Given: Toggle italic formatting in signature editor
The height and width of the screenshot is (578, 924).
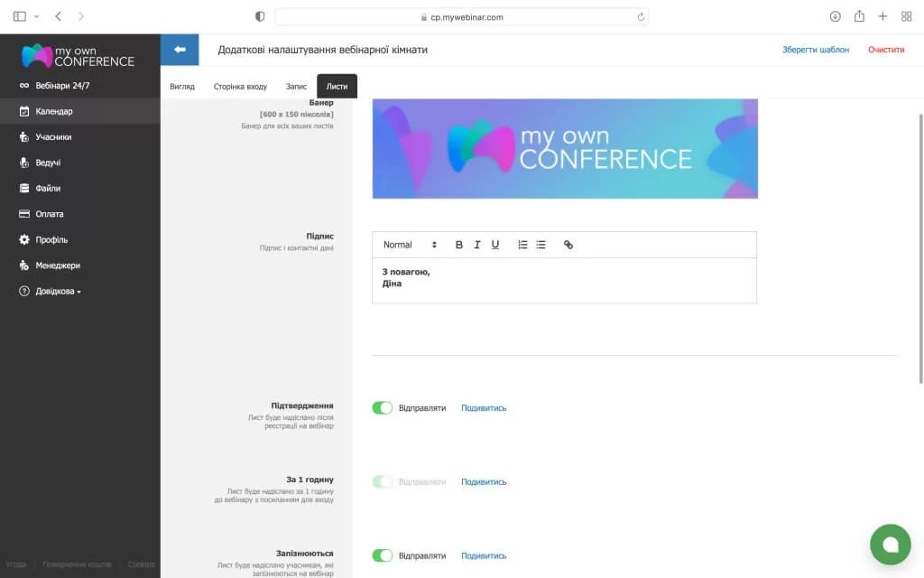Looking at the screenshot, I should coord(477,245).
